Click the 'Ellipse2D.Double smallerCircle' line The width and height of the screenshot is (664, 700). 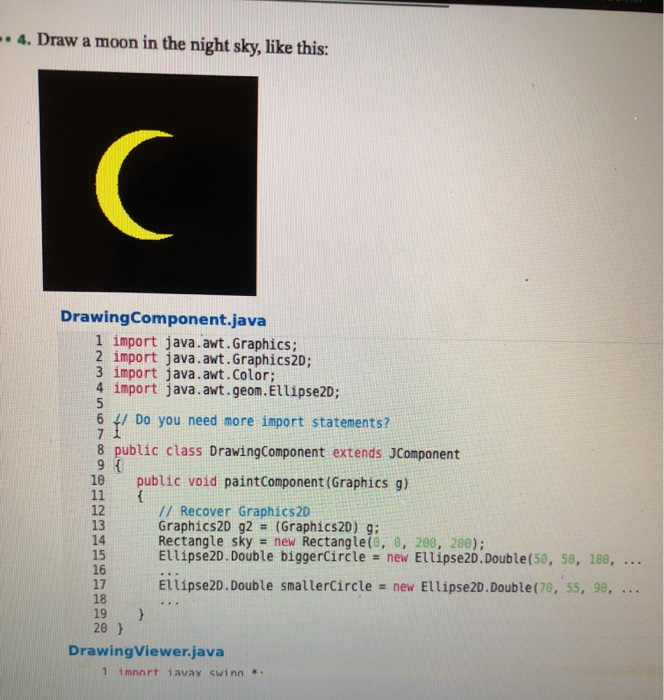399,587
